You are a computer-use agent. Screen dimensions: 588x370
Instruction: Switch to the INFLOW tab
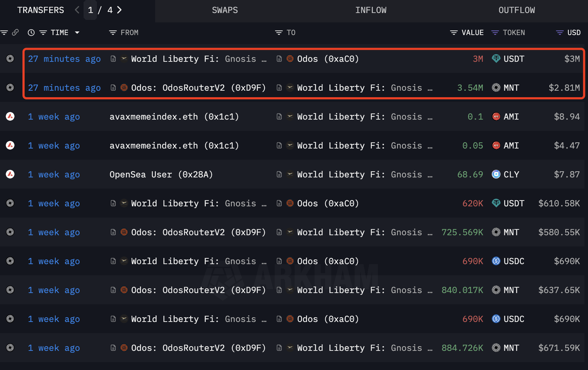(x=371, y=10)
